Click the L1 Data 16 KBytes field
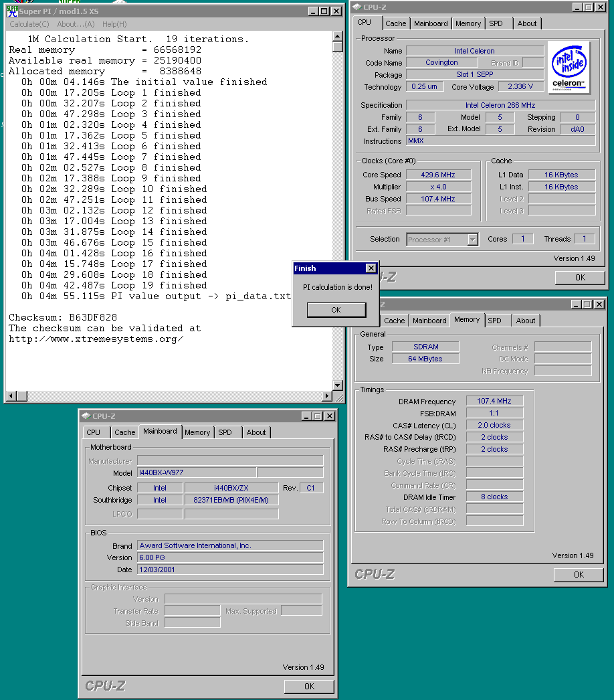Screen dimensions: 614x700 561,175
